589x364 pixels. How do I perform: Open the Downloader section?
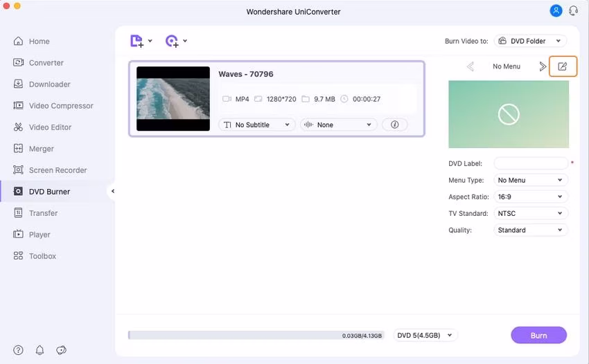[42, 84]
